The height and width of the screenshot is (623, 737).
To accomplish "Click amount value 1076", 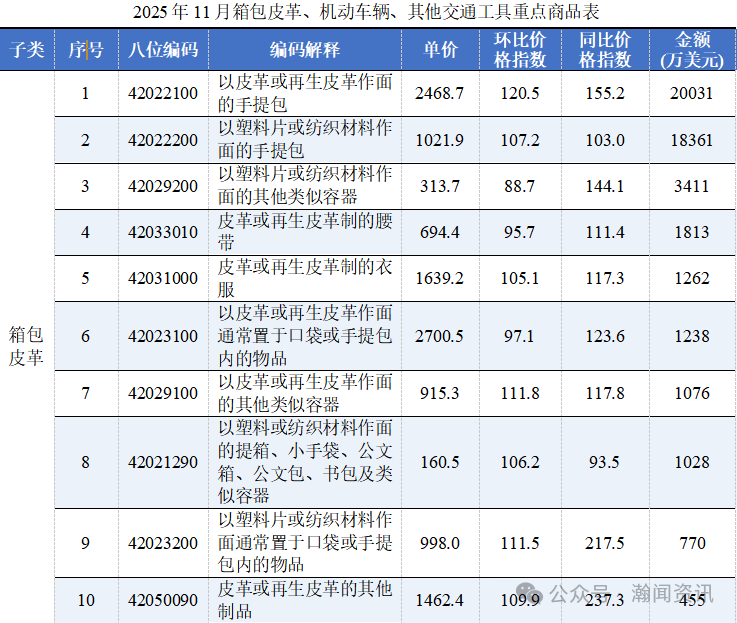I will tap(692, 393).
